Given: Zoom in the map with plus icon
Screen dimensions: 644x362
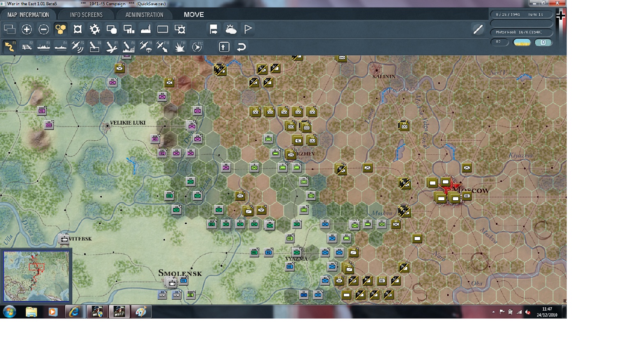Looking at the screenshot, I should (27, 29).
